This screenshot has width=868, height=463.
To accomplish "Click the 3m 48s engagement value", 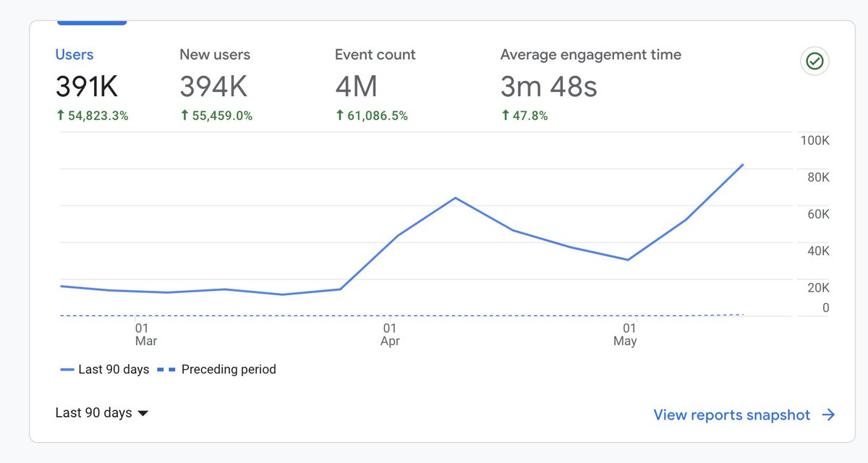I will pos(549,87).
